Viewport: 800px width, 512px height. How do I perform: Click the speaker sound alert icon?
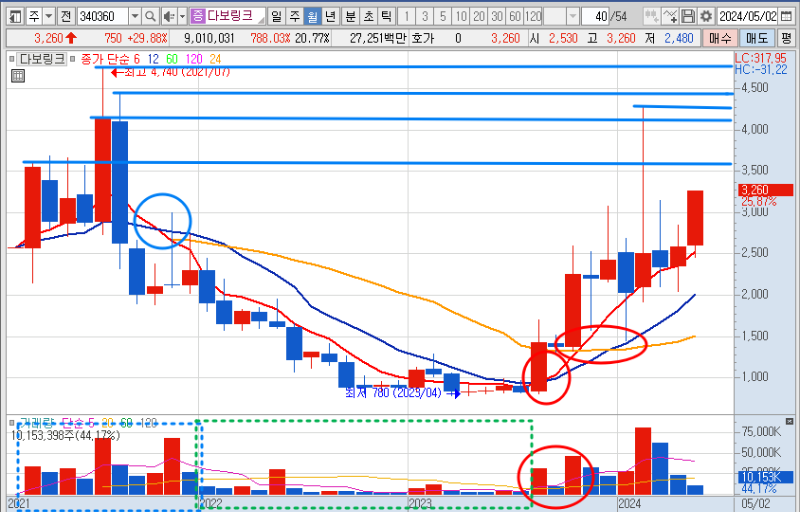click(169, 17)
